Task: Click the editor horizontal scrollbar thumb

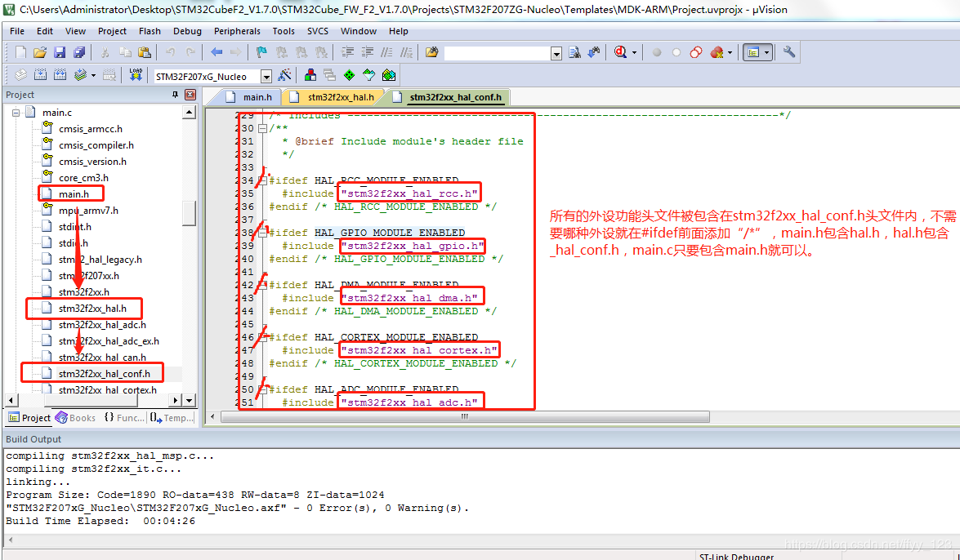Action: click(x=466, y=417)
